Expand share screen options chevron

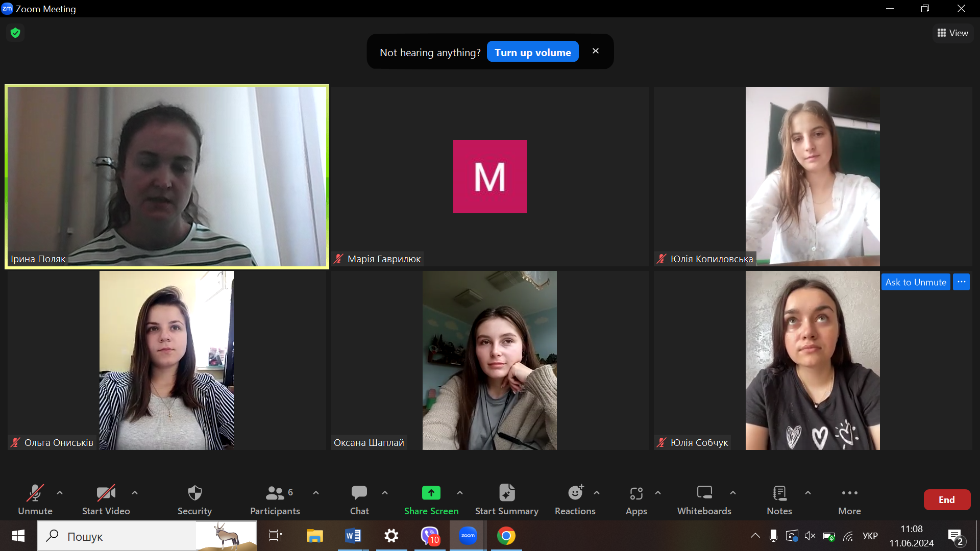[x=460, y=493]
